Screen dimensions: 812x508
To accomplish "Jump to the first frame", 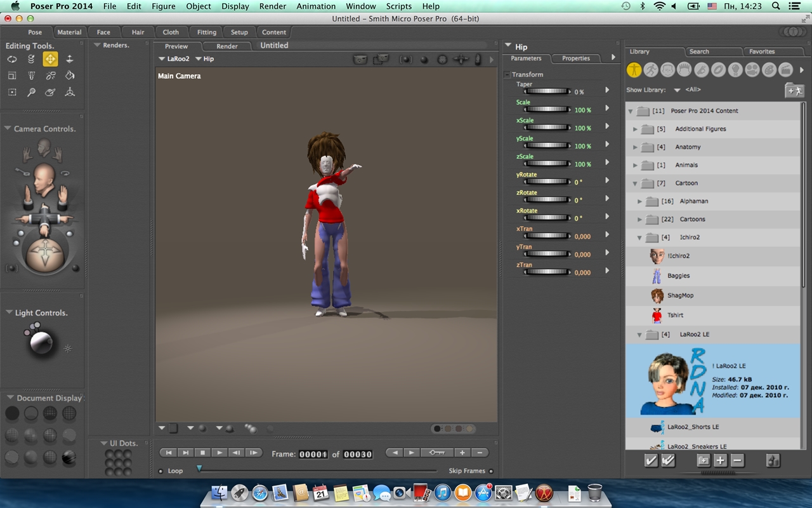I will [x=168, y=453].
